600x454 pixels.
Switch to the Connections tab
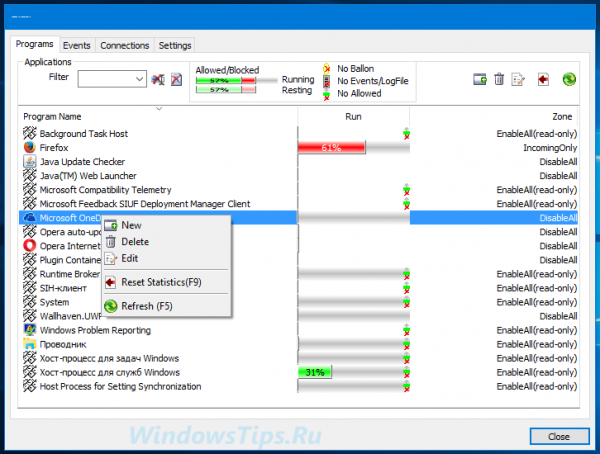pyautogui.click(x=124, y=45)
